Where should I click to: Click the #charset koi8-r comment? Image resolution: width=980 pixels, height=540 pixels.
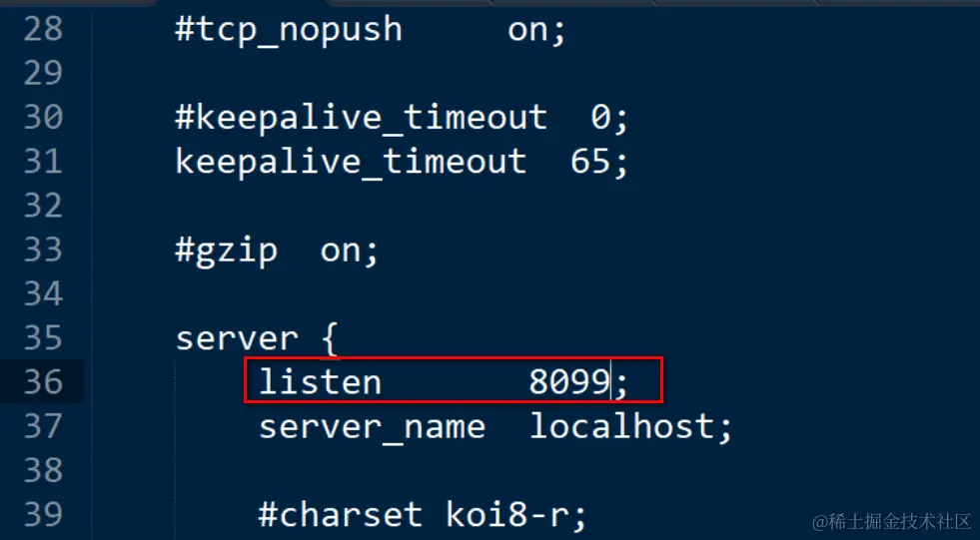coord(424,514)
